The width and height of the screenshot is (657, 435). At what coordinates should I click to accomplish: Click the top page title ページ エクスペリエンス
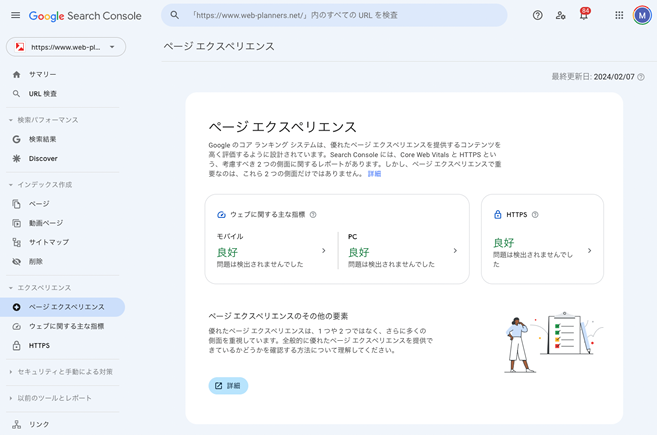(219, 47)
